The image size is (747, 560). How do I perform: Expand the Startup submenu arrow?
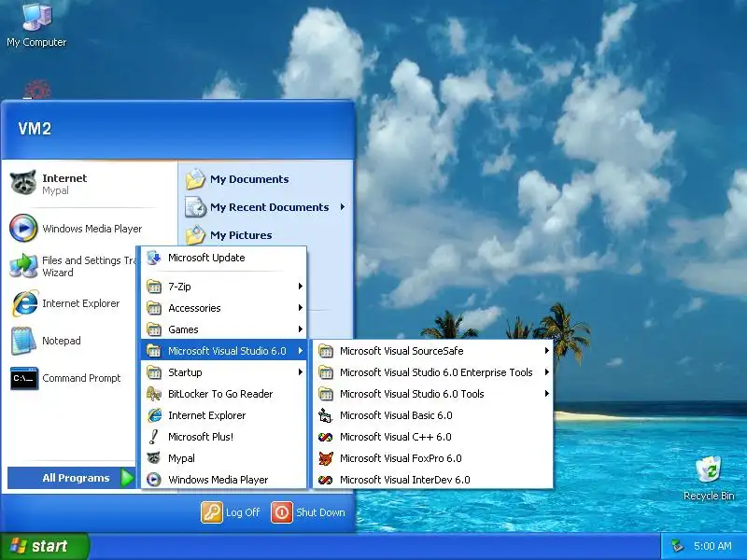(300, 371)
